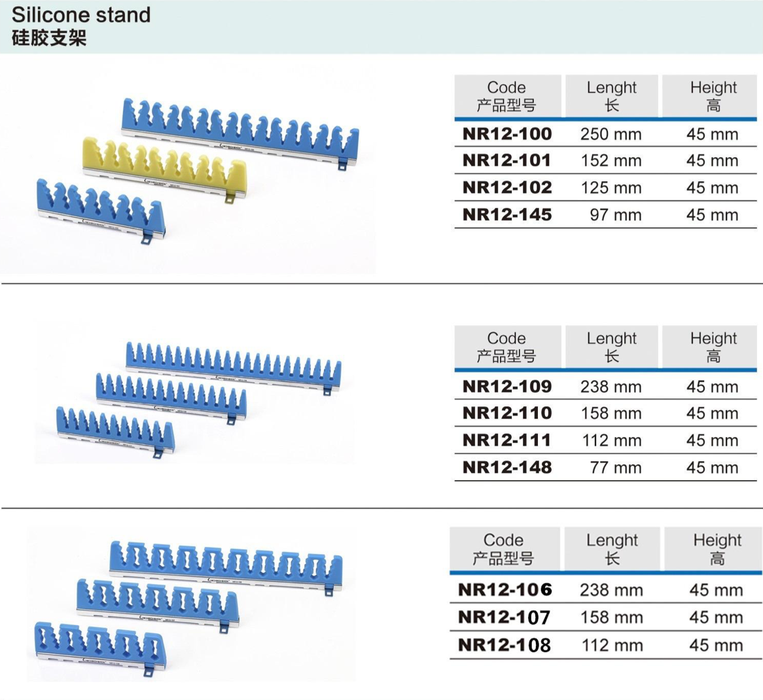Click the NR12-107 code entry
This screenshot has width=763, height=700.
[505, 618]
